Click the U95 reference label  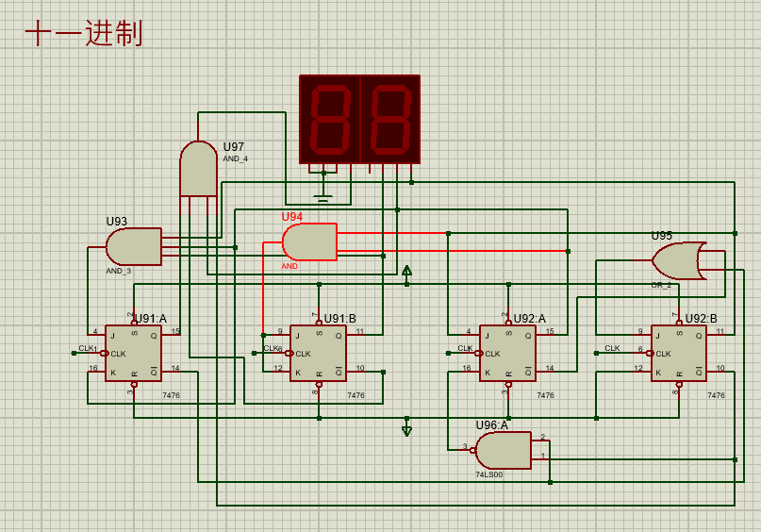(661, 236)
